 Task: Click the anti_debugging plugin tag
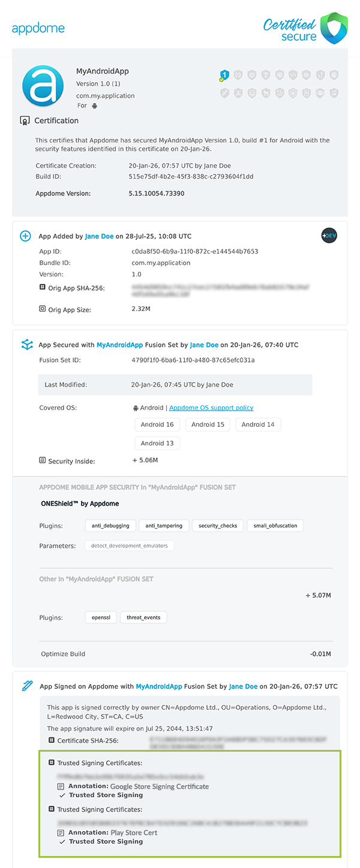coord(110,526)
